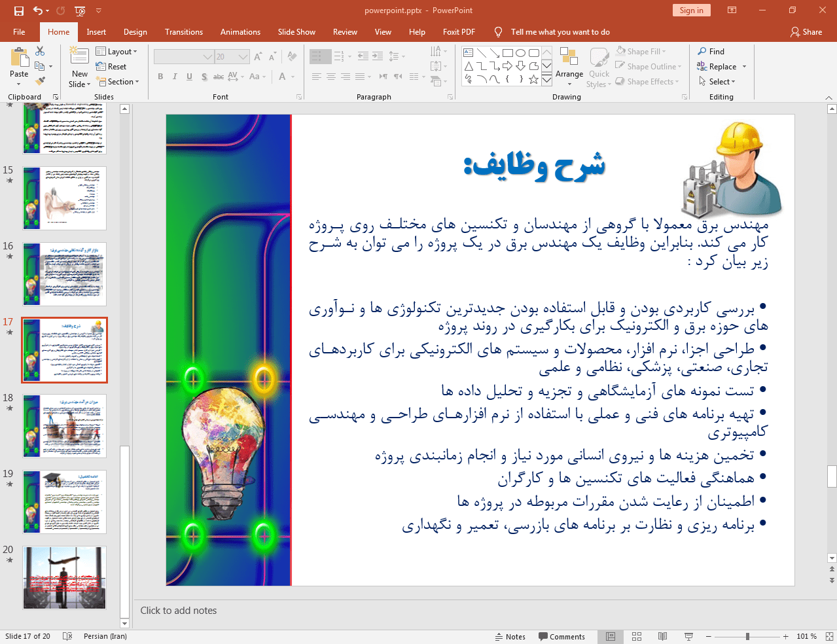Screen dimensions: 837x644
Task: Click the Replace button
Action: (x=717, y=67)
